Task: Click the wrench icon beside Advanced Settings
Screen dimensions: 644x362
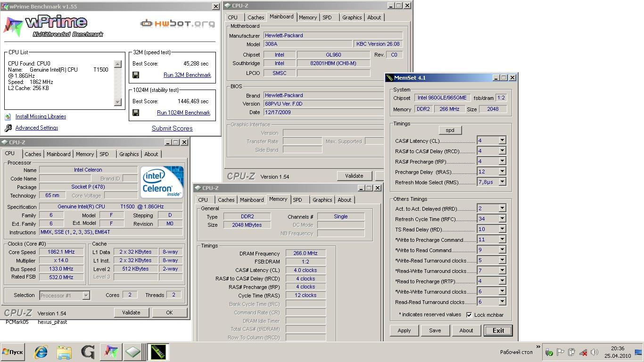Action: (8, 128)
